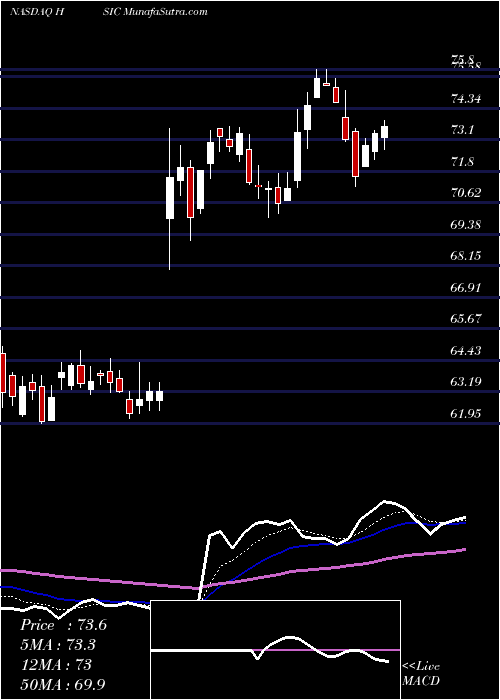500x700 pixels.
Task: Click the Price : 73.6 readout
Action: [63, 625]
